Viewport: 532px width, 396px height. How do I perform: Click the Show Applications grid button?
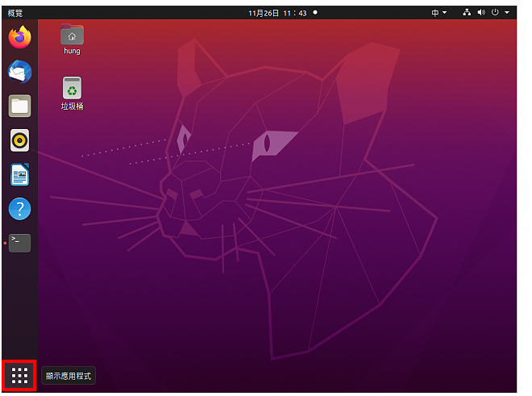click(x=19, y=376)
